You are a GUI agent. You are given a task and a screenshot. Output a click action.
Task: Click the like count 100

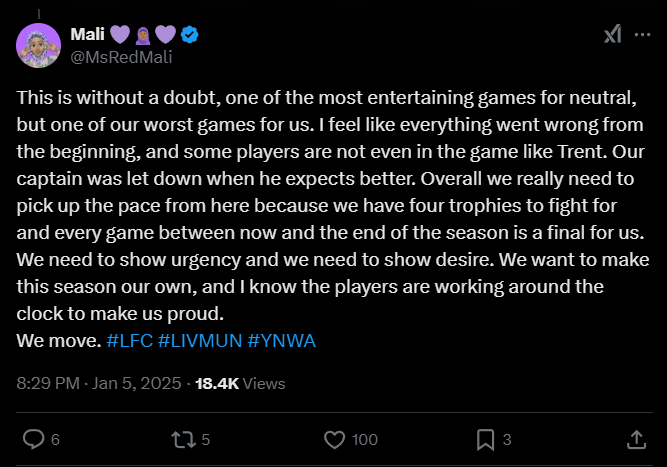coord(365,440)
